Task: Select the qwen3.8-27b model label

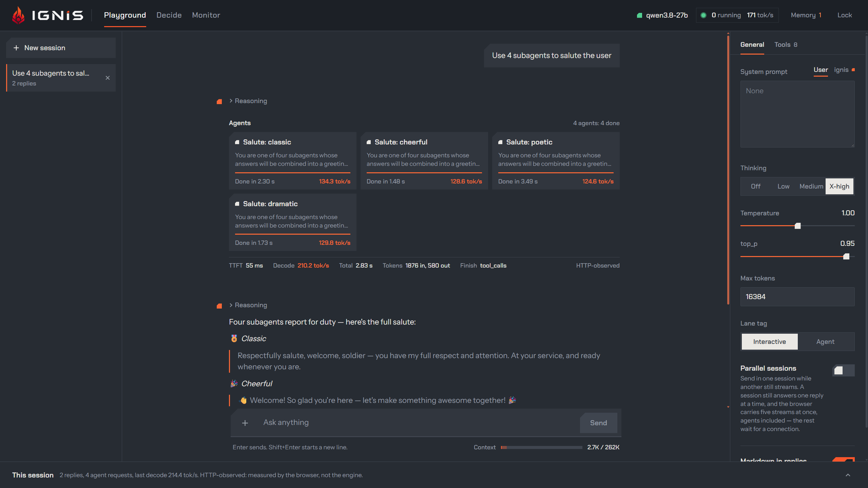Action: 667,15
